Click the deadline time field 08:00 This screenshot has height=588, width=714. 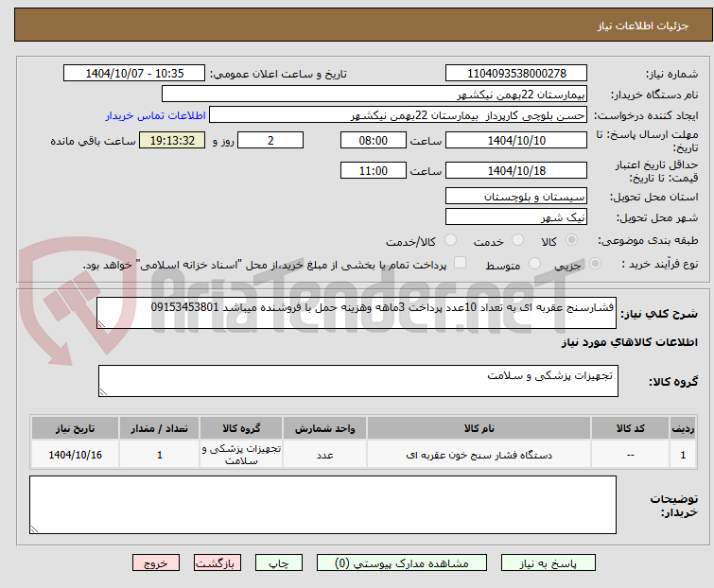click(374, 140)
